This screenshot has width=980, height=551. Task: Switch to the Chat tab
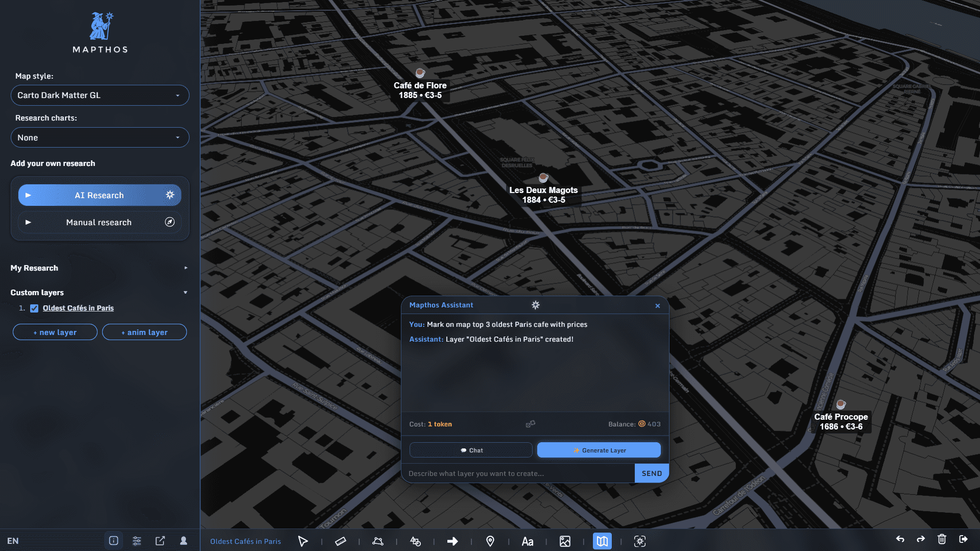click(471, 450)
